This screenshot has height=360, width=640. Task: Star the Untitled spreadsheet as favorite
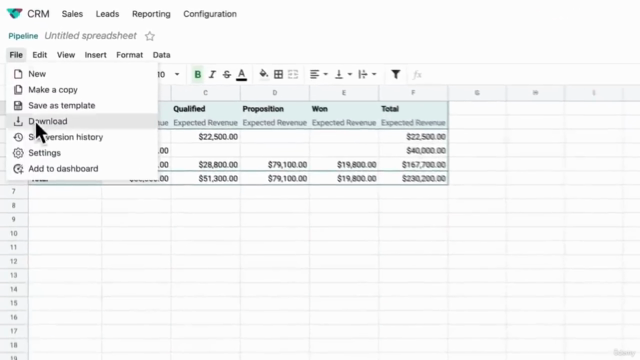tap(150, 36)
